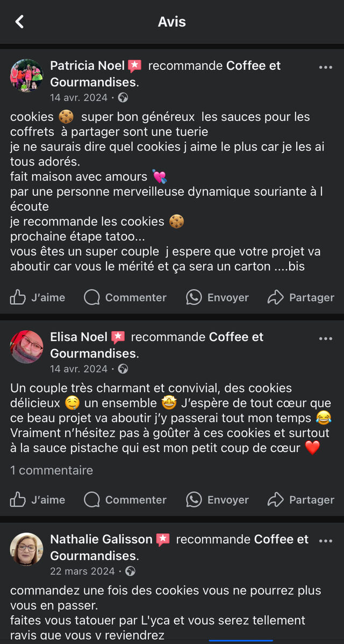
Task: Open options menu on Elisa Noel's review
Action: pyautogui.click(x=326, y=339)
